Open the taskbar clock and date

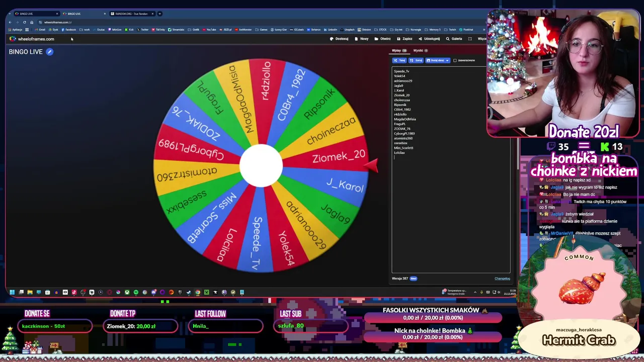pyautogui.click(x=511, y=292)
